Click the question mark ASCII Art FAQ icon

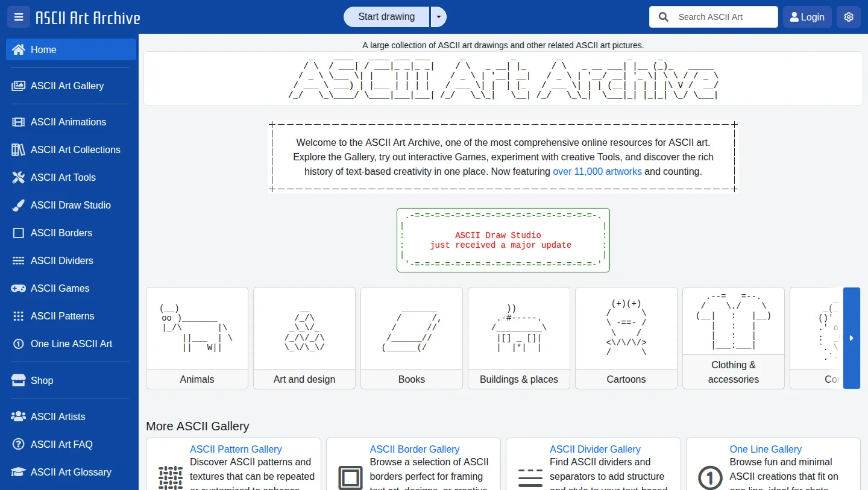click(x=19, y=444)
